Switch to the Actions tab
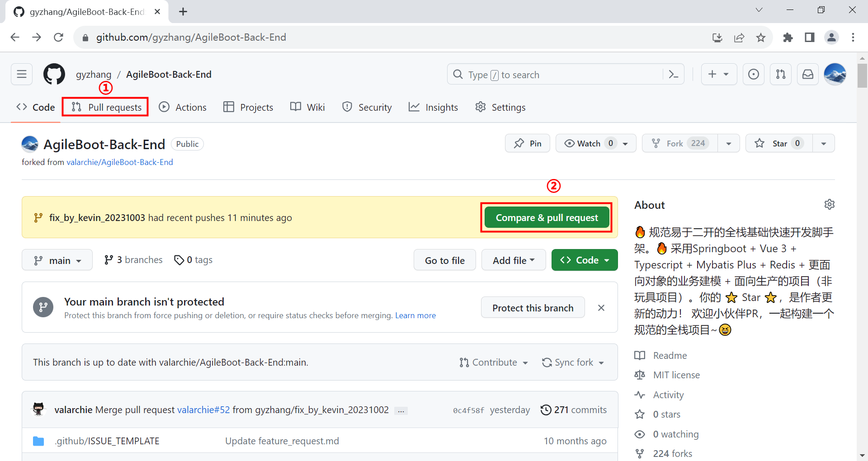The width and height of the screenshot is (868, 461). tap(183, 107)
